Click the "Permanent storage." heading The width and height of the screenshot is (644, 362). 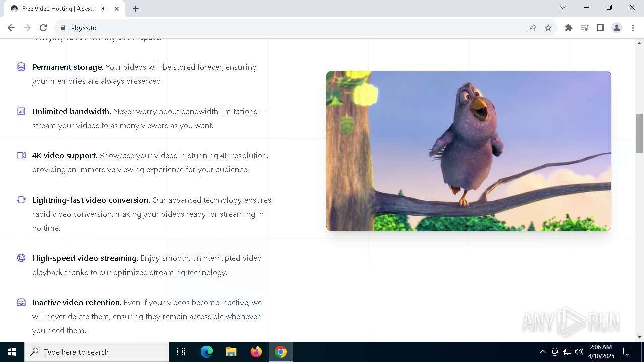[68, 67]
